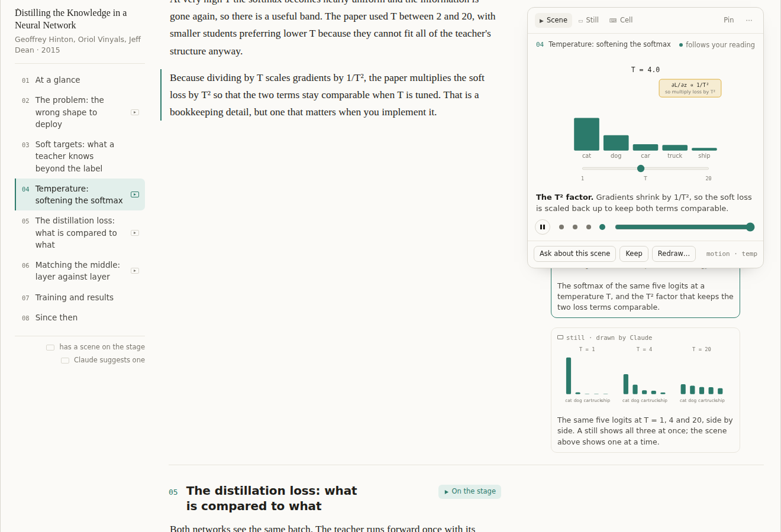
Task: Toggle 'follows your reading' indicator
Action: 717,45
